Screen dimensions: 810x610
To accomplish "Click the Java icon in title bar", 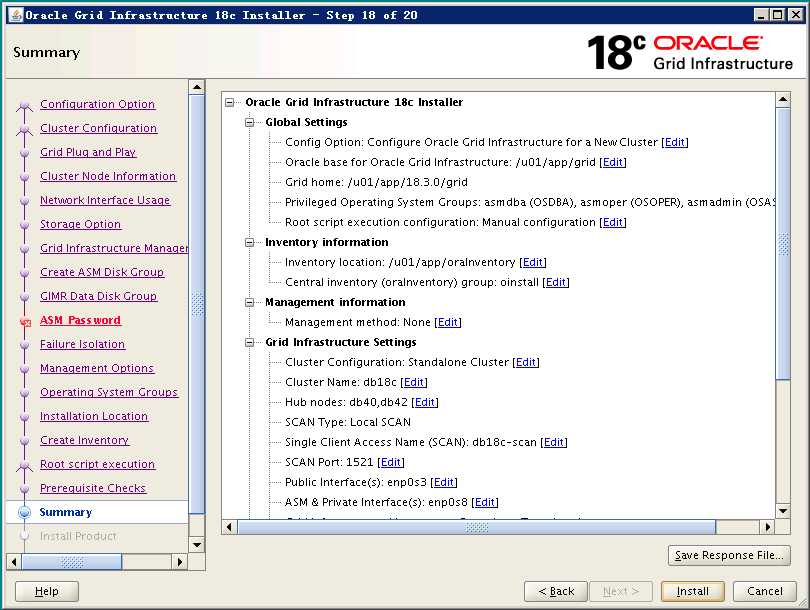I will point(16,15).
